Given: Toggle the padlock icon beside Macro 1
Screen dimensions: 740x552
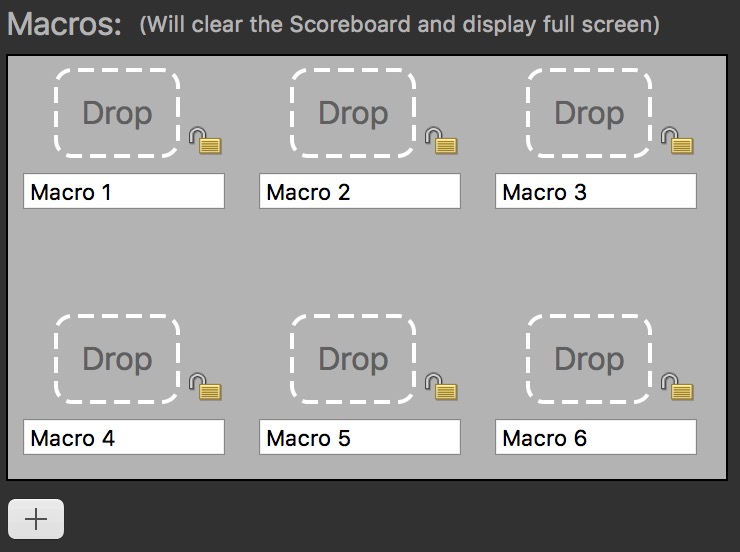Looking at the screenshot, I should [205, 141].
